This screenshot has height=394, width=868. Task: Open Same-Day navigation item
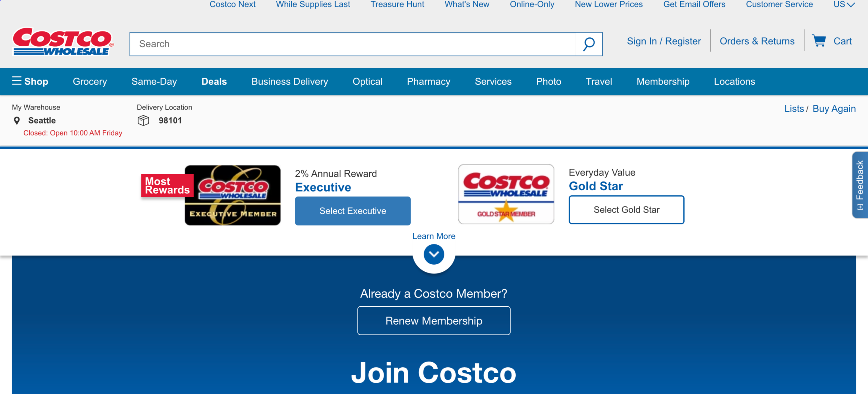pos(154,82)
